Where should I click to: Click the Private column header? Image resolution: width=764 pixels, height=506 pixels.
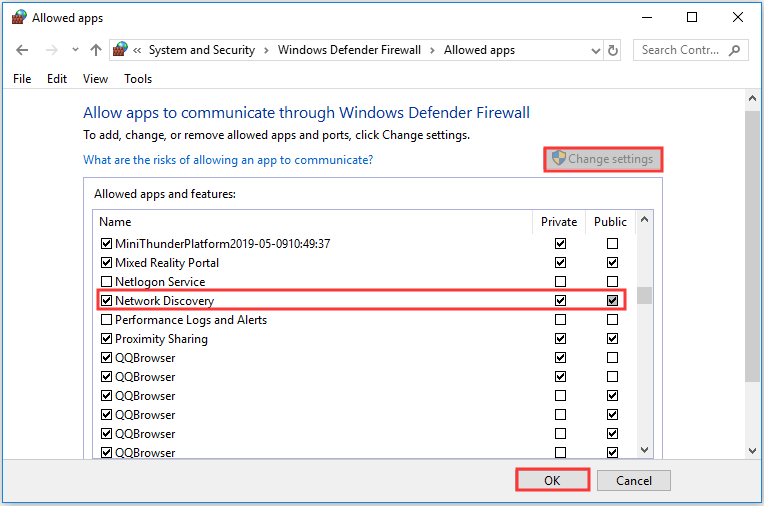559,222
